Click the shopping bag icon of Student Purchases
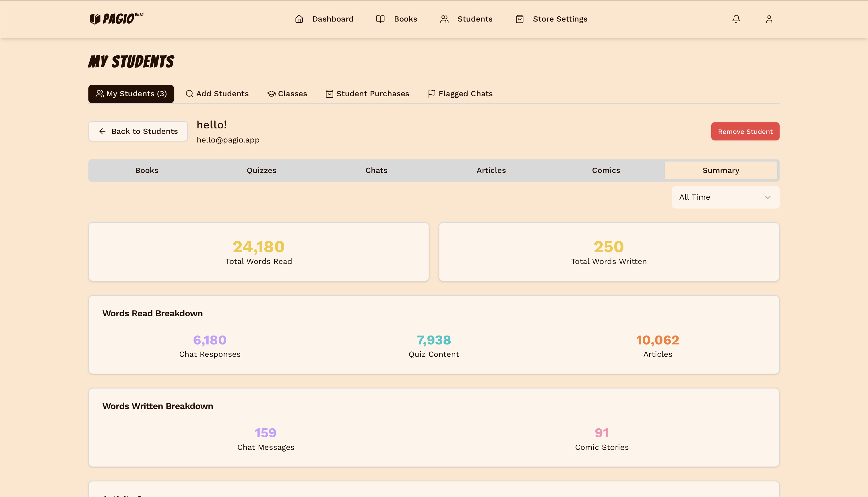This screenshot has width=868, height=497. click(329, 94)
